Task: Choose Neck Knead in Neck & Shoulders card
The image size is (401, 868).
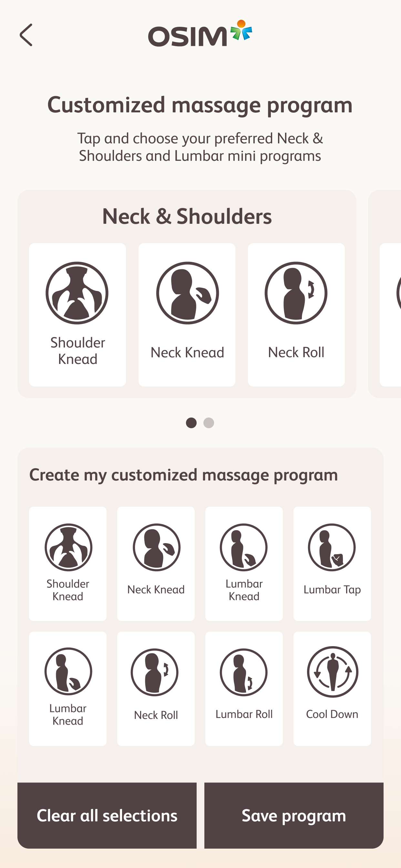Action: (x=187, y=315)
